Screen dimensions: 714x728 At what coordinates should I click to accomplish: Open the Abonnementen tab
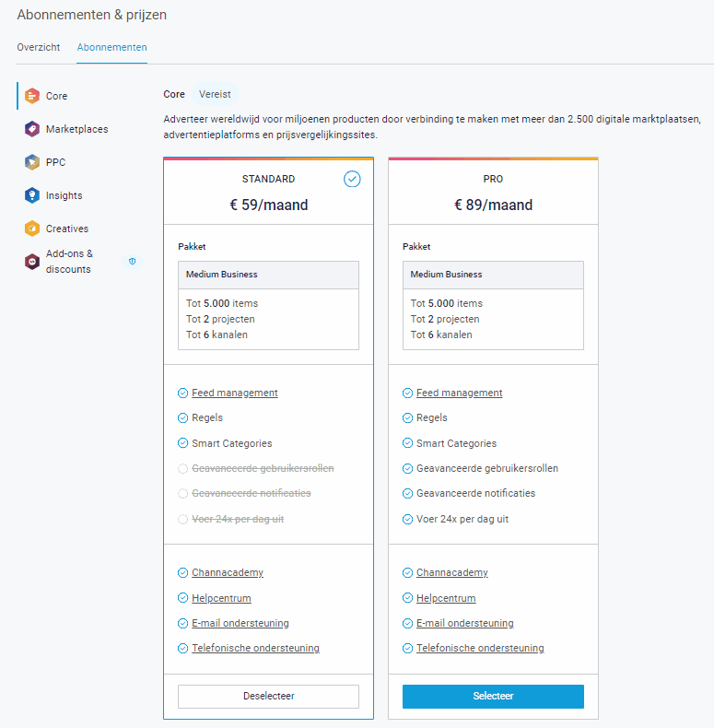click(111, 47)
